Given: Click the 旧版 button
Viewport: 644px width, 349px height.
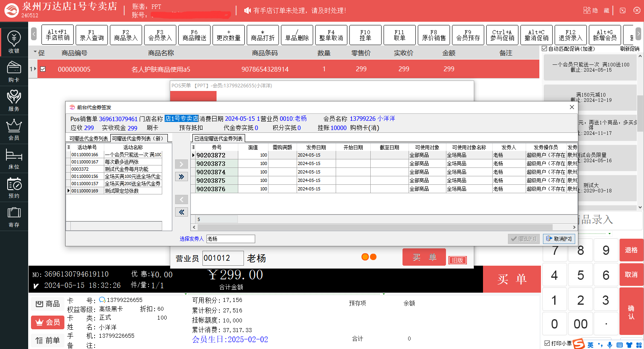Looking at the screenshot, I should 458,260.
